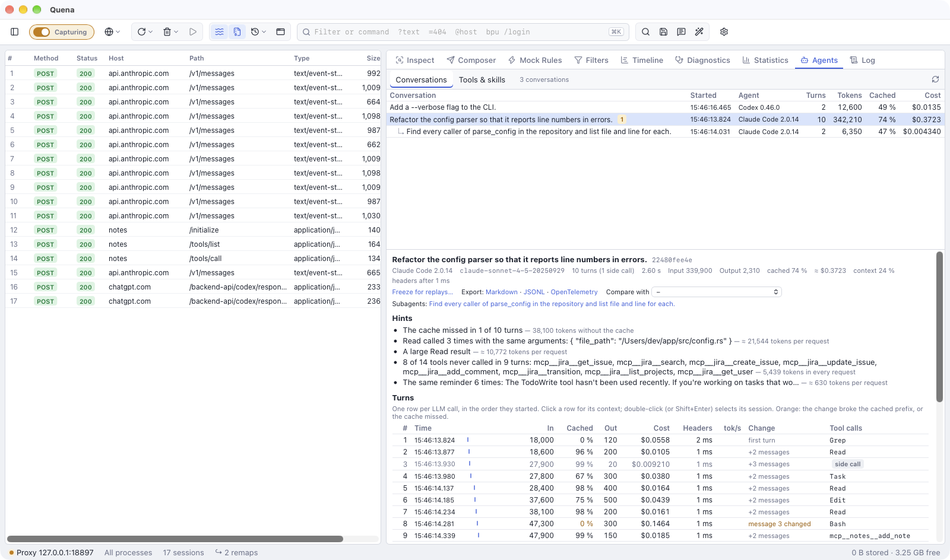Open the Filters tab
Viewport: 950px width, 560px height.
pyautogui.click(x=591, y=61)
